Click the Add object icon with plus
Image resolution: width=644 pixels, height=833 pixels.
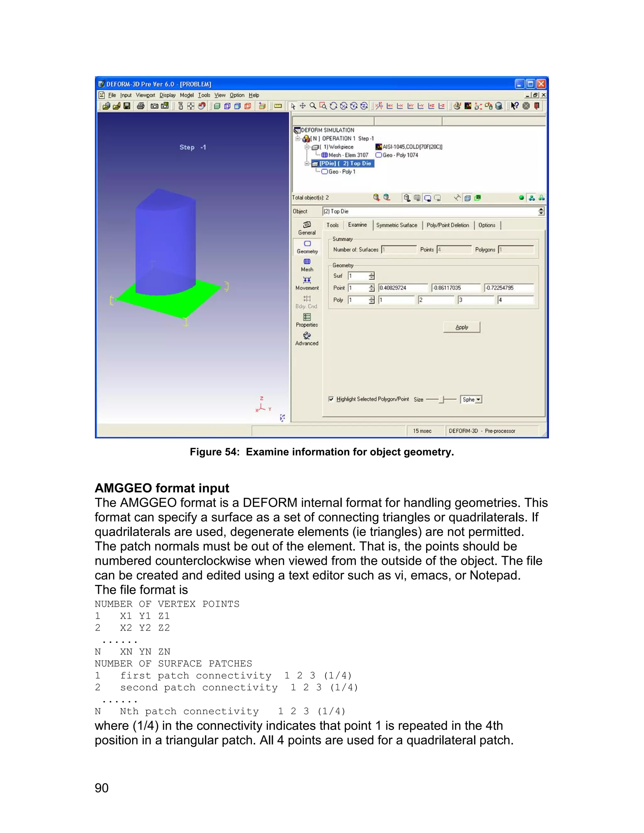click(376, 197)
